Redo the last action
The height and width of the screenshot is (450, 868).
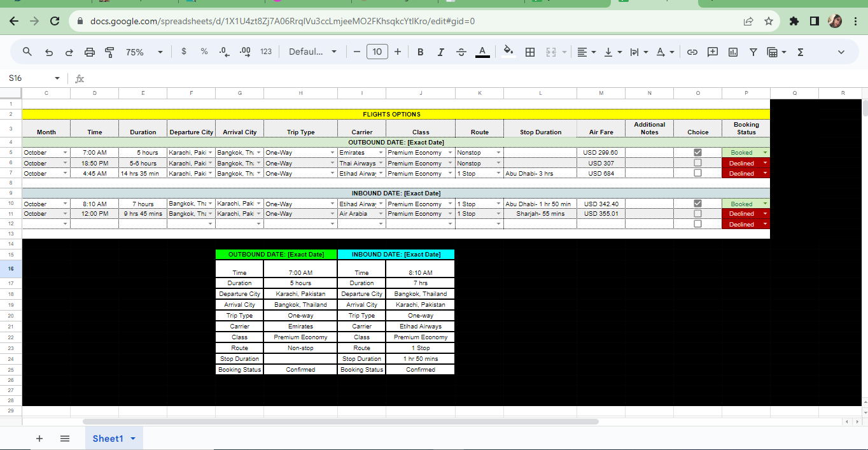(x=69, y=52)
